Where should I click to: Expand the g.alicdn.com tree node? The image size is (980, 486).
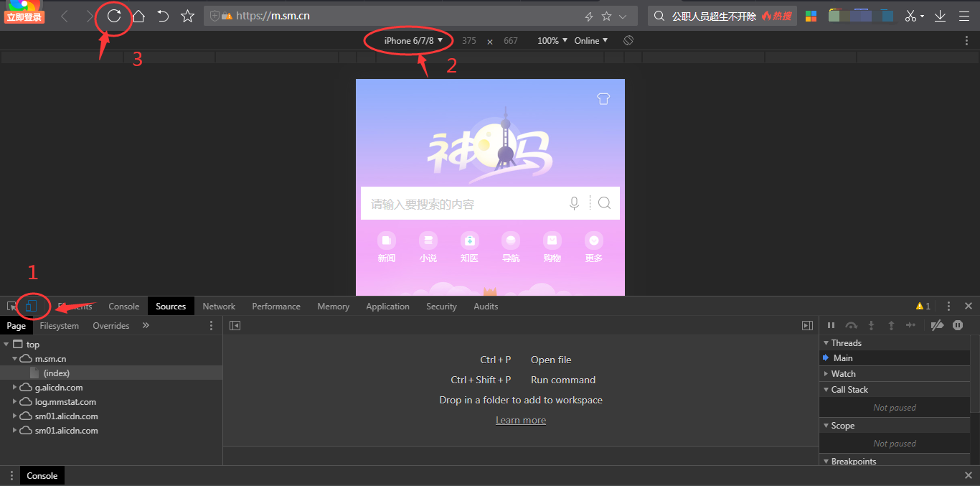pos(16,388)
